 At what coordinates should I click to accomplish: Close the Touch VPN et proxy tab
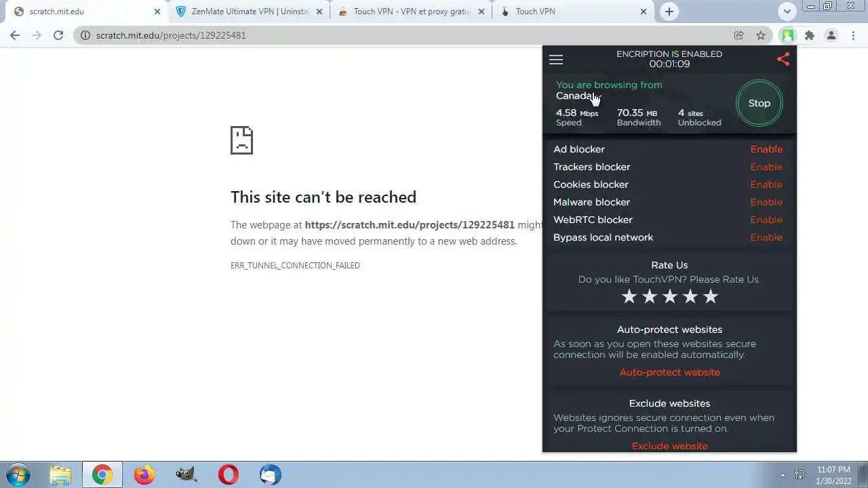482,12
